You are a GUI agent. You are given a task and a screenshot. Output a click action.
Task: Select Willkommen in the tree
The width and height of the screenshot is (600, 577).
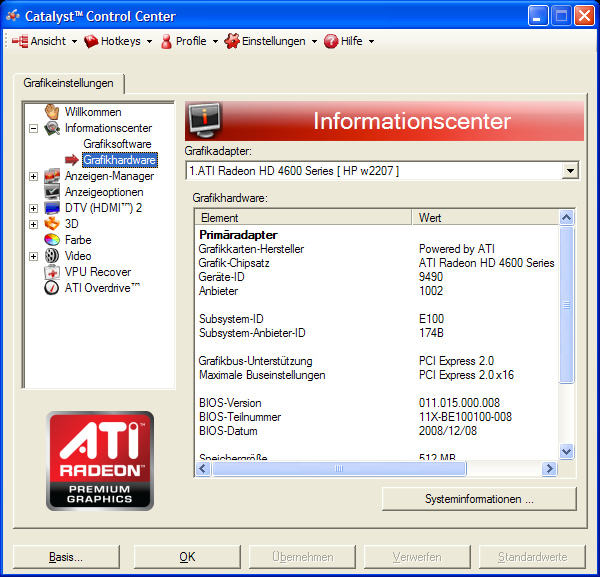93,112
